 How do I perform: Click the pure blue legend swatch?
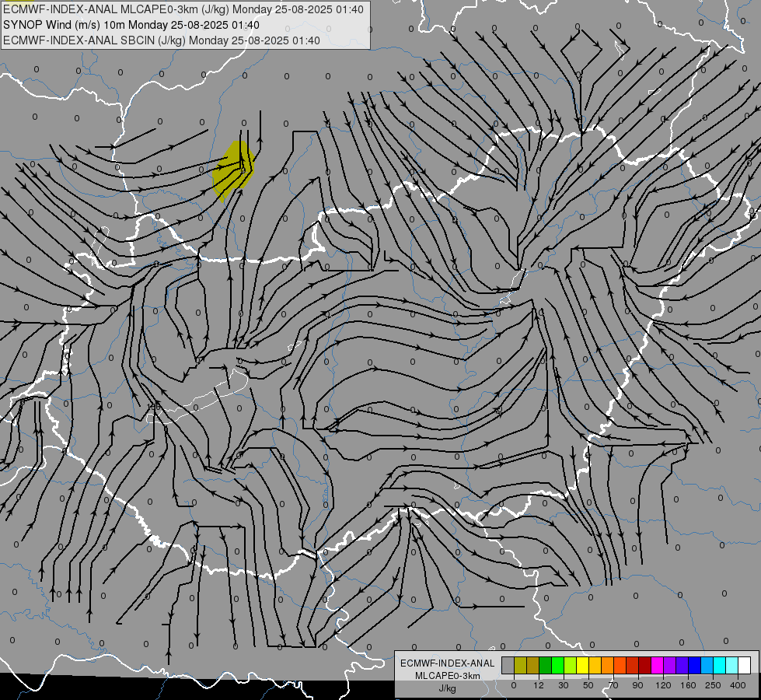tap(694, 665)
